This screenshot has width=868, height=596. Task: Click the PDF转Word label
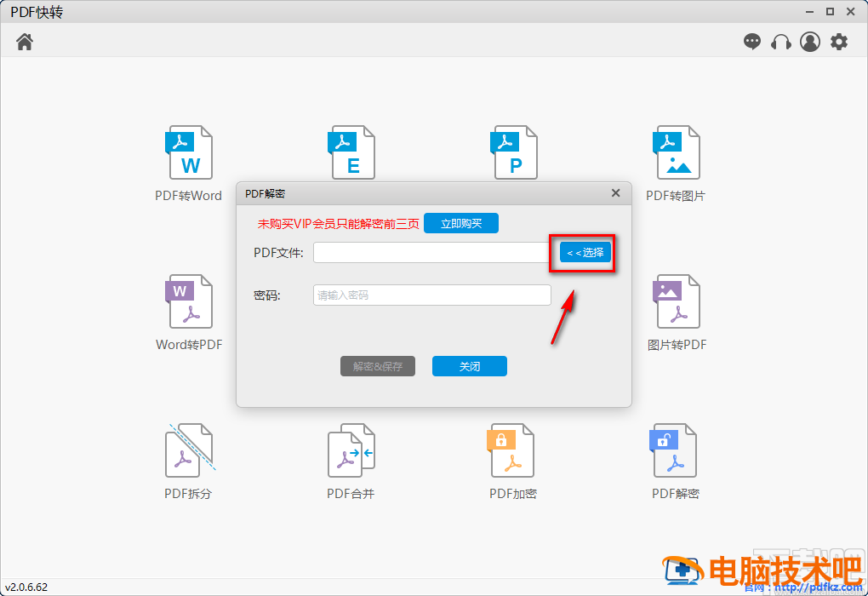coord(188,196)
